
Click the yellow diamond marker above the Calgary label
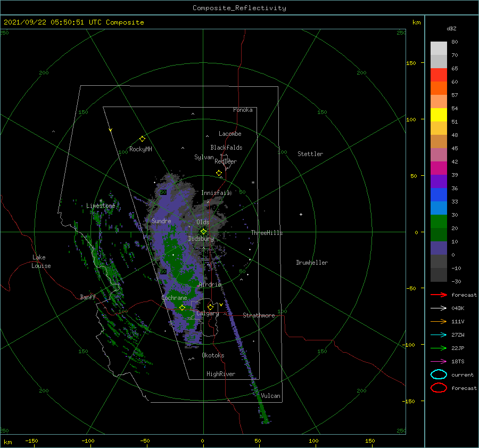pyautogui.click(x=210, y=307)
